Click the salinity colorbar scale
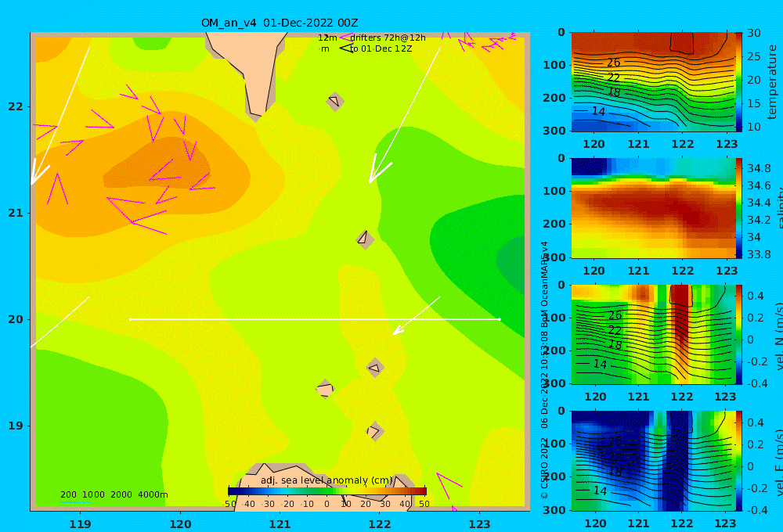This screenshot has width=783, height=532. pos(738,208)
